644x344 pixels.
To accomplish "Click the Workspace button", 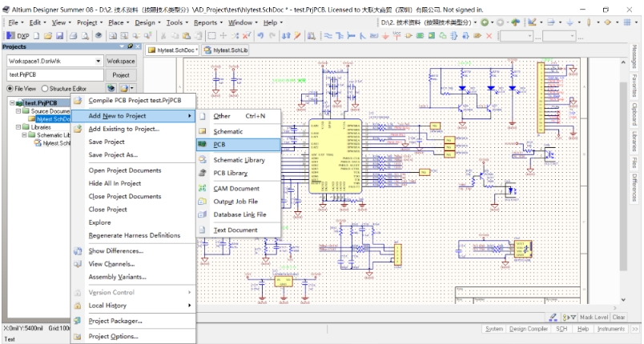I will point(121,61).
